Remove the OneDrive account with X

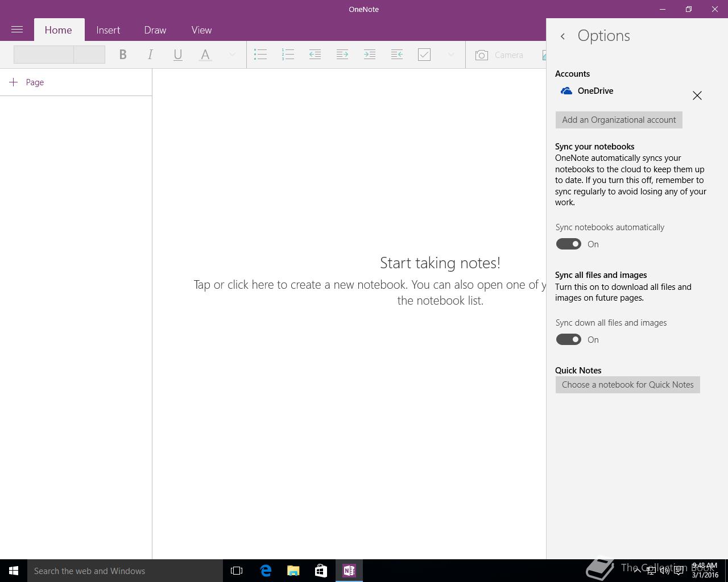[697, 95]
